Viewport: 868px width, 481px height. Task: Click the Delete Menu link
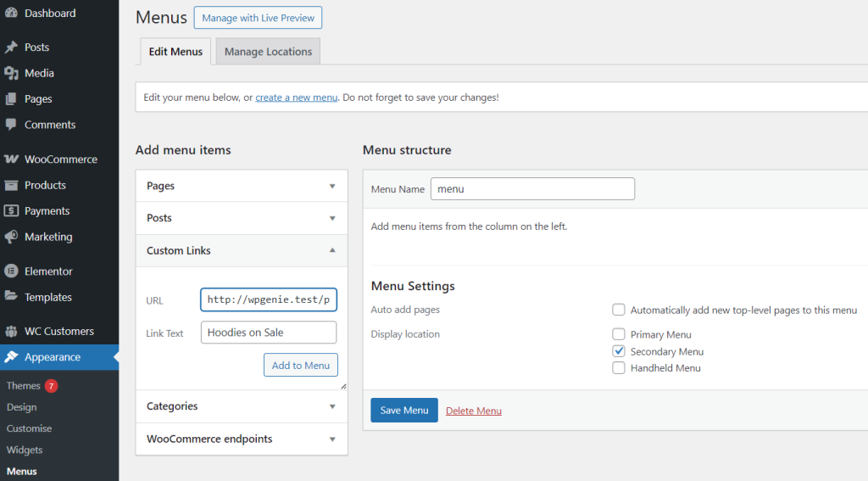coord(474,411)
